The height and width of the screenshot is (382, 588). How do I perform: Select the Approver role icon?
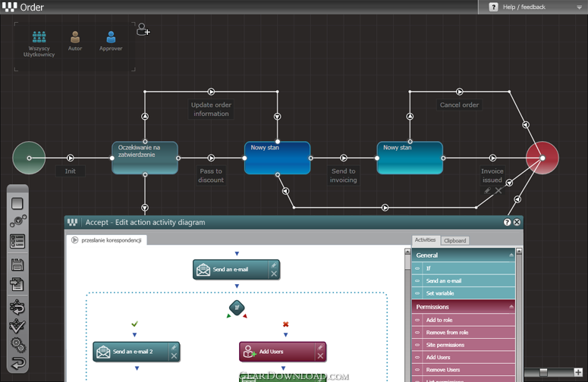point(111,37)
